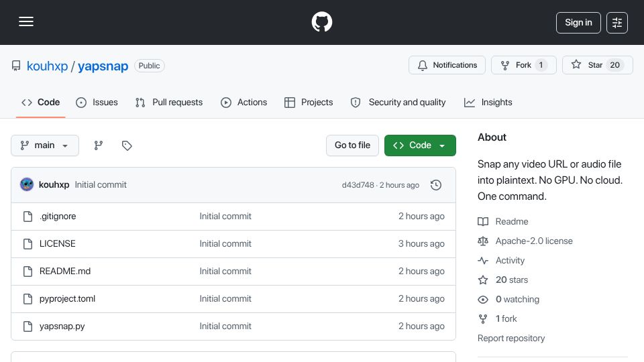Go to the Actions tab
Image resolution: width=644 pixels, height=362 pixels.
point(244,102)
